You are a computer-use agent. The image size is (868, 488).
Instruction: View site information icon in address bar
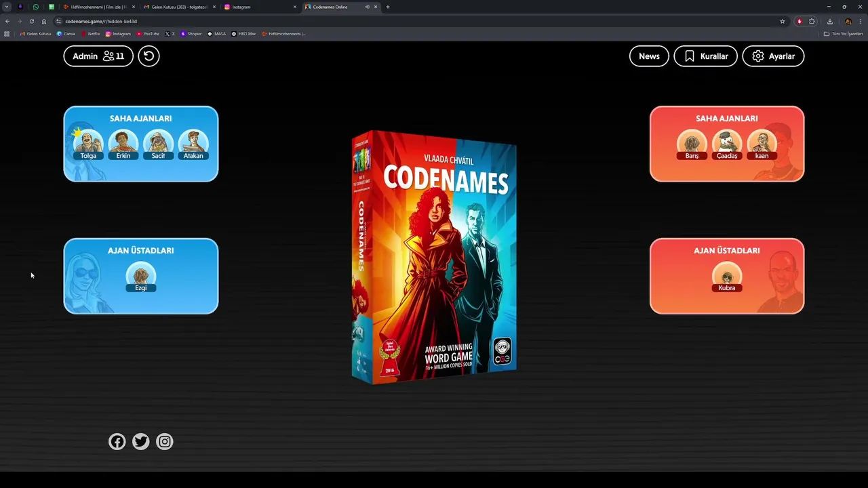pyautogui.click(x=59, y=21)
